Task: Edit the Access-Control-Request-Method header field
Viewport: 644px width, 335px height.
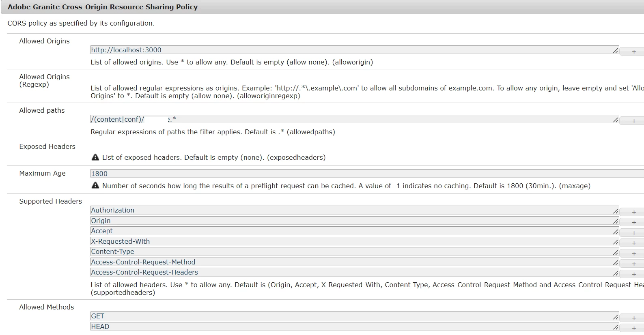Action: (x=355, y=262)
